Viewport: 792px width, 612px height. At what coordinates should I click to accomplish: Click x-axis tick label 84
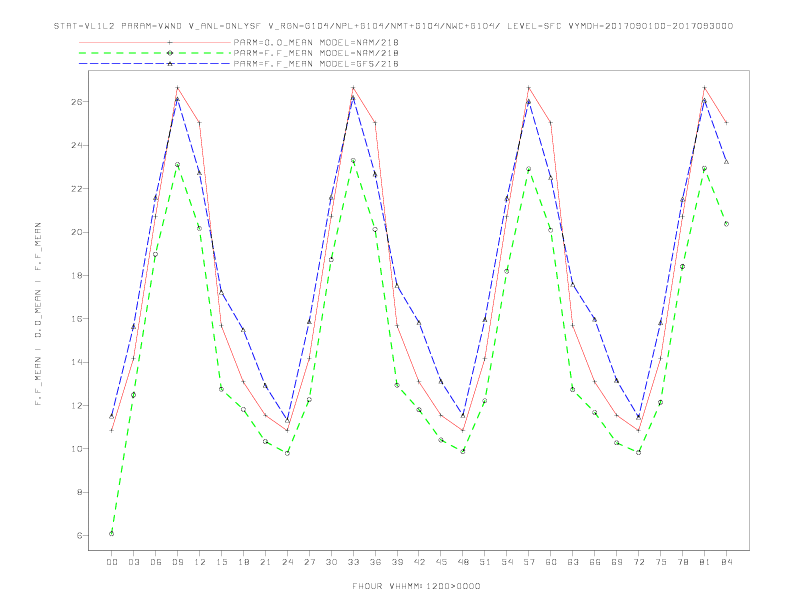727,562
